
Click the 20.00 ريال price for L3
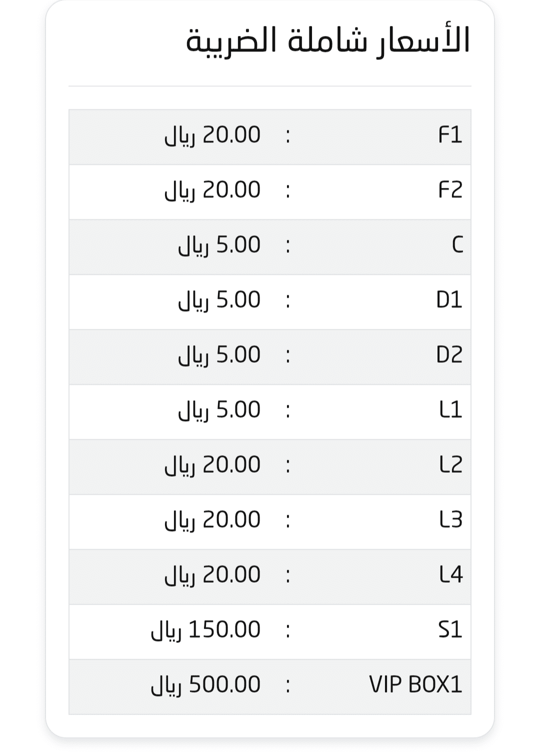click(x=212, y=520)
